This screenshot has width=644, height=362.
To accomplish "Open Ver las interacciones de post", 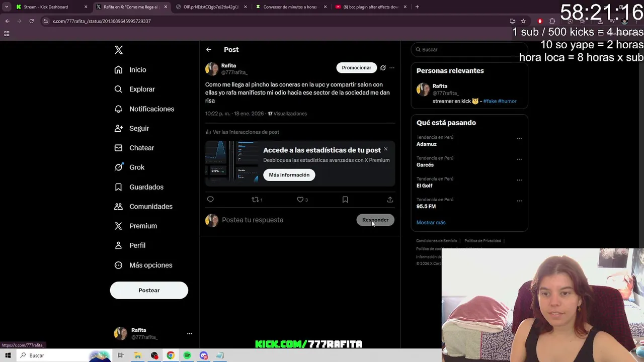I will click(243, 132).
